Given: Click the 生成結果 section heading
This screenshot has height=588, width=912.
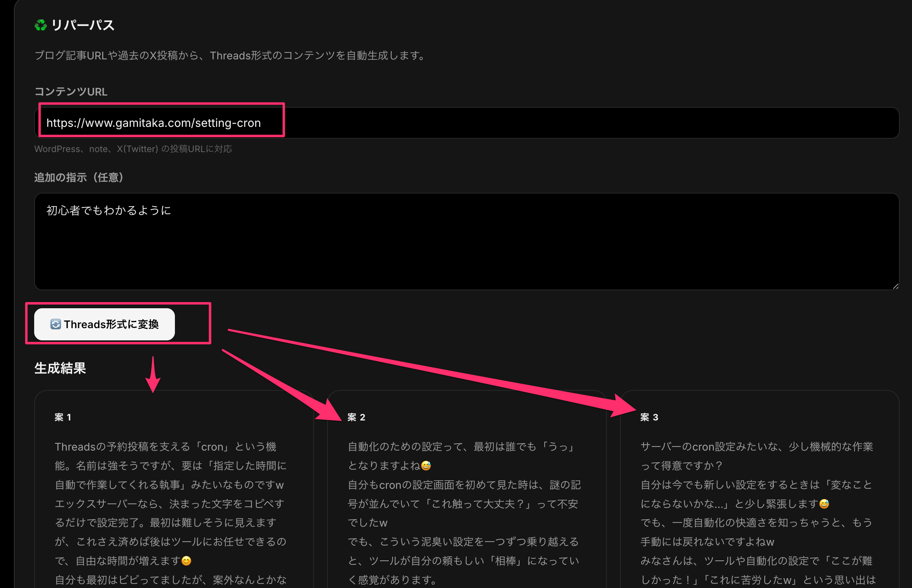Looking at the screenshot, I should click(x=60, y=368).
